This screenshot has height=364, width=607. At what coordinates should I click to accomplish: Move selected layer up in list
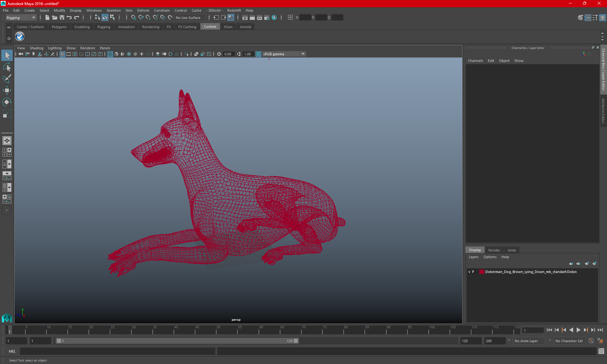click(571, 264)
